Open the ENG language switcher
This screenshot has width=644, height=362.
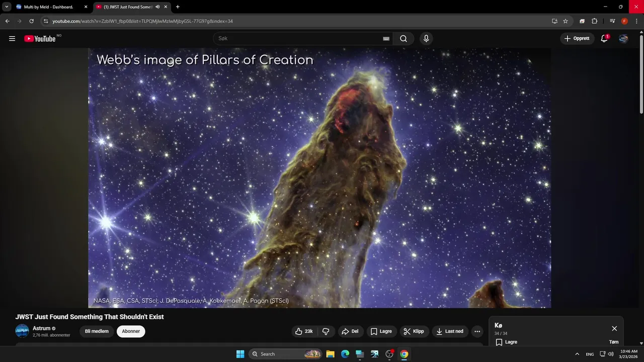click(590, 354)
